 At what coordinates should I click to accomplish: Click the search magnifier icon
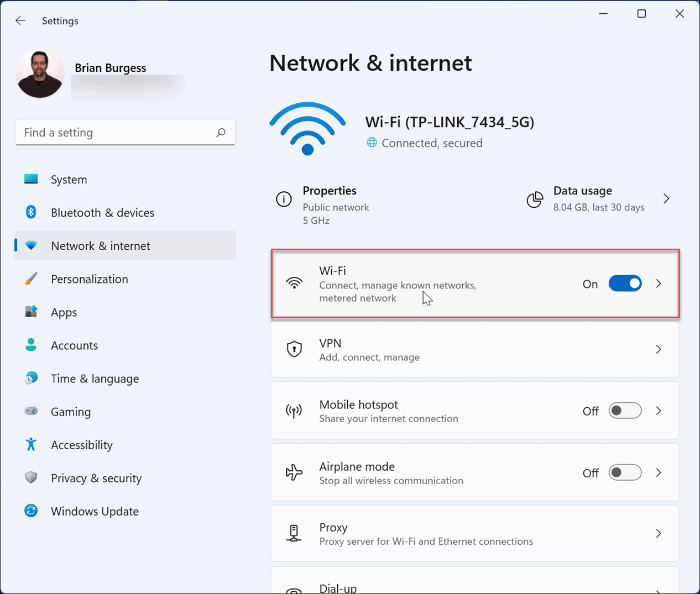coord(221,133)
